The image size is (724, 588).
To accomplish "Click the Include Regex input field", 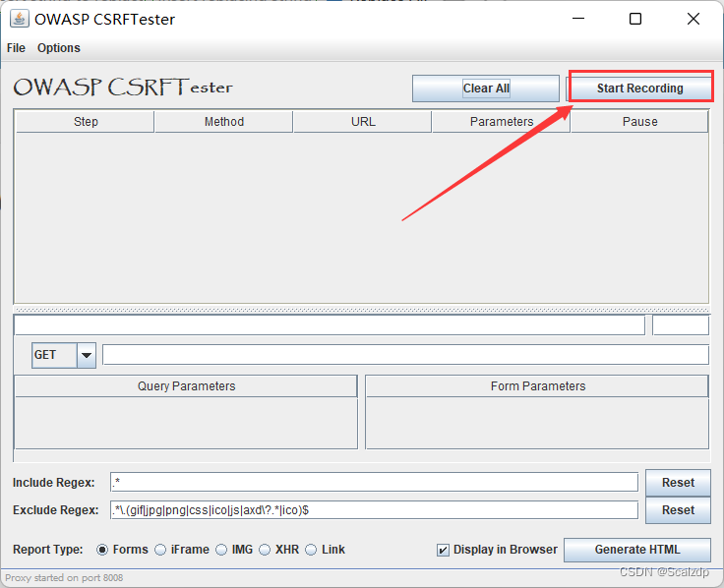I will (x=374, y=483).
